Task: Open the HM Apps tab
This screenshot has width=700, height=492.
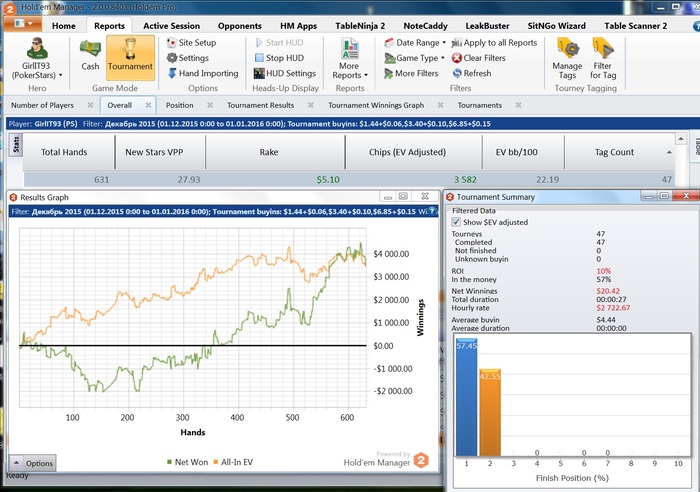Action: click(298, 26)
